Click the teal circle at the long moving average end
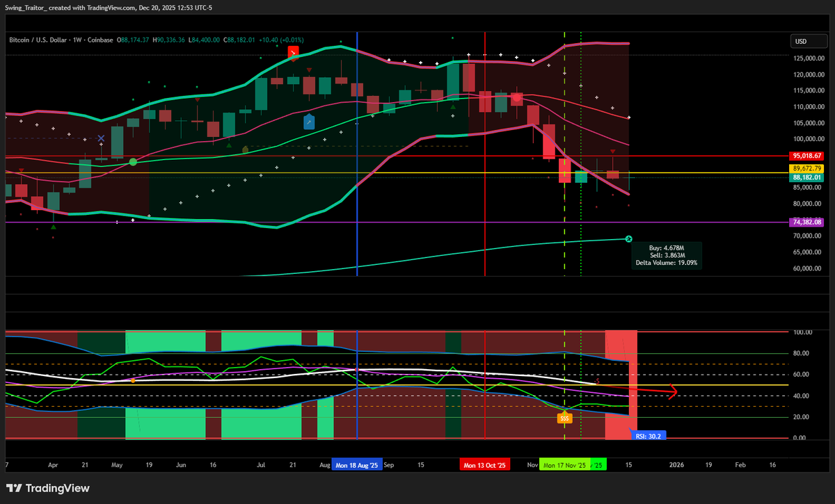 (629, 239)
